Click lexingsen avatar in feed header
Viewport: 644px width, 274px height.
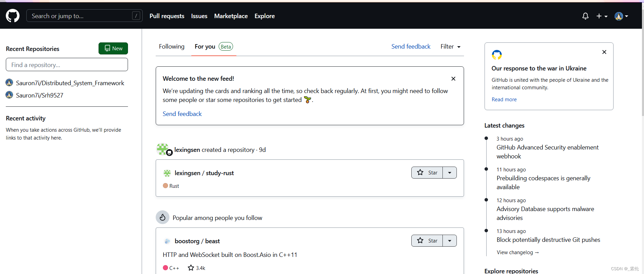click(163, 149)
